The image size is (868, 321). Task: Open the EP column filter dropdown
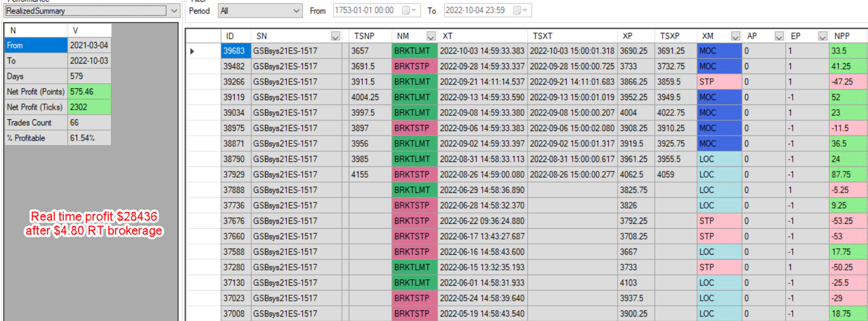[x=821, y=37]
